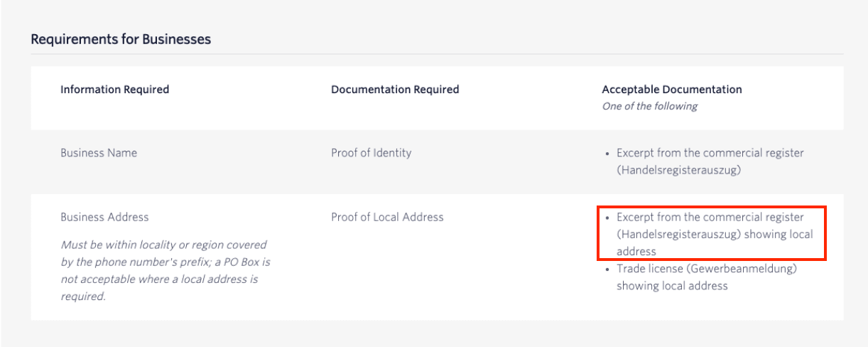Click the Business Address label
The image size is (868, 347).
[104, 217]
